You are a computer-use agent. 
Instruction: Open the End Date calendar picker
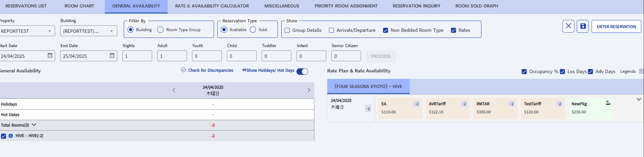(112, 55)
